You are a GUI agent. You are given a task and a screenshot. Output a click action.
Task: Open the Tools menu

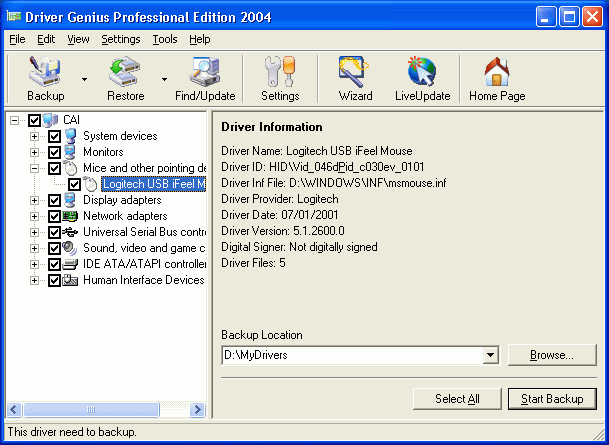coord(165,39)
